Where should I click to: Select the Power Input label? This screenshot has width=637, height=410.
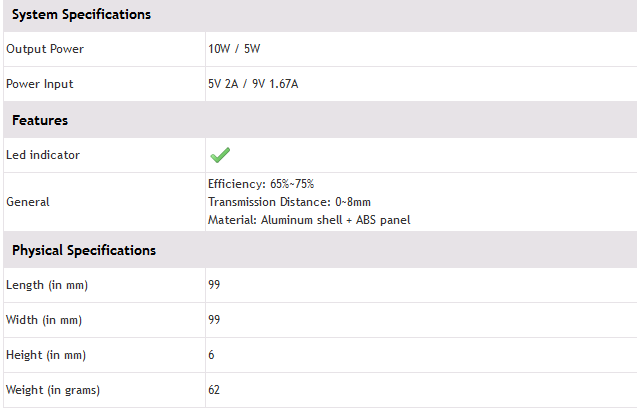click(40, 84)
